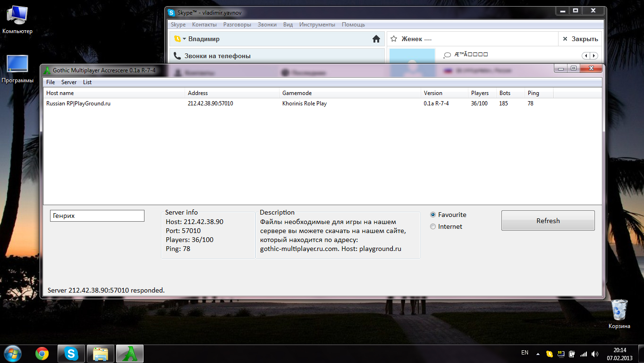The width and height of the screenshot is (644, 363).
Task: Click Закрыть to close Skype conversation
Action: point(580,39)
